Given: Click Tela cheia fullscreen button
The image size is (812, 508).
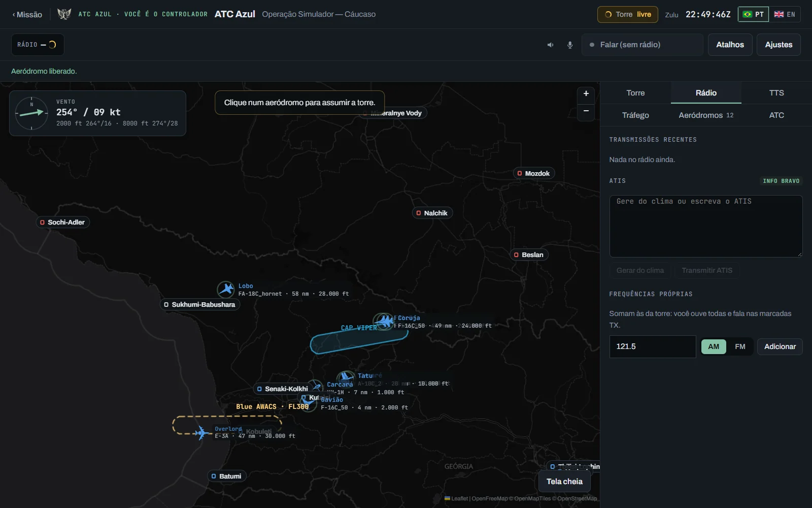Looking at the screenshot, I should coord(564,482).
